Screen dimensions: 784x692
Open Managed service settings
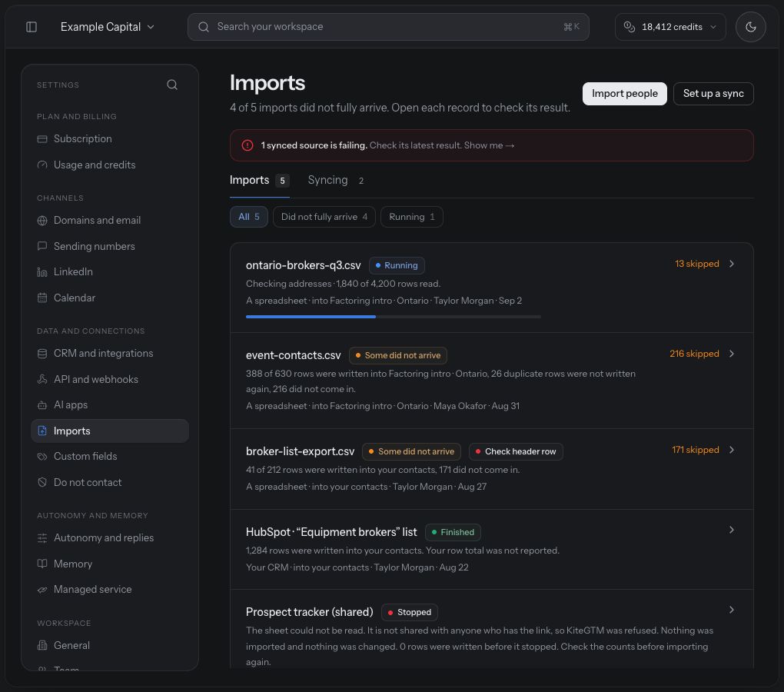[109, 590]
